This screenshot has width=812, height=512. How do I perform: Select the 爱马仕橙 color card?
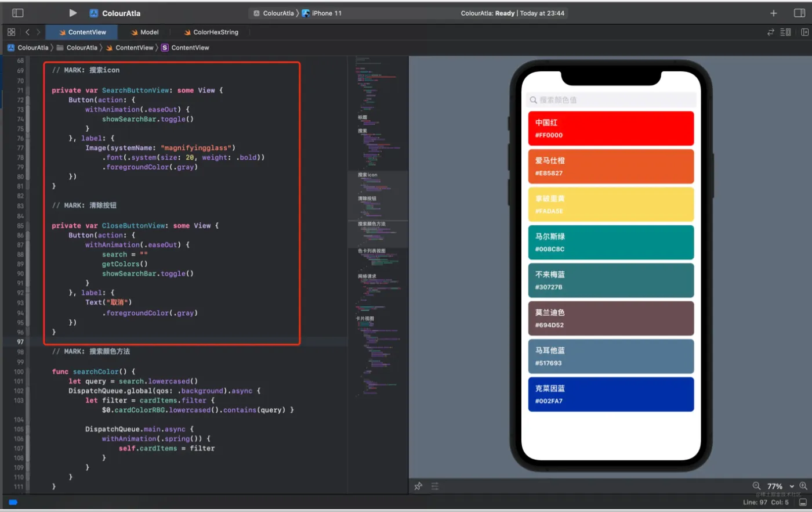tap(611, 166)
